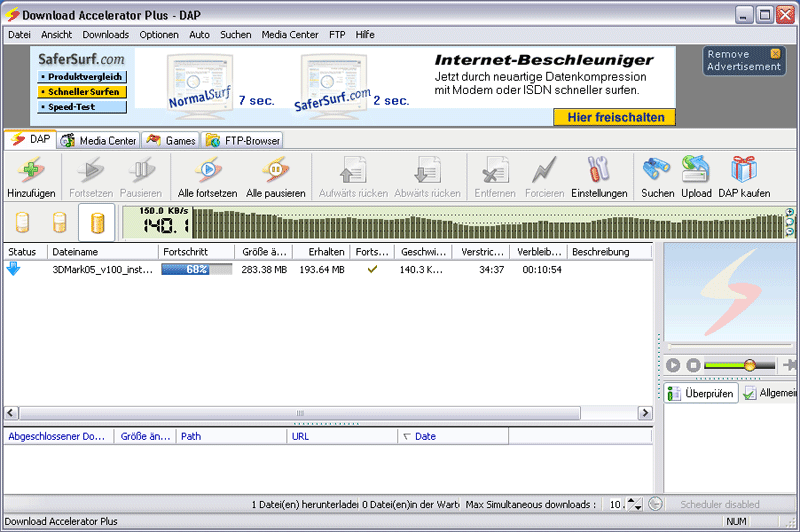The width and height of the screenshot is (800, 532).
Task: Click the Beschreibung column header
Action: [x=609, y=251]
